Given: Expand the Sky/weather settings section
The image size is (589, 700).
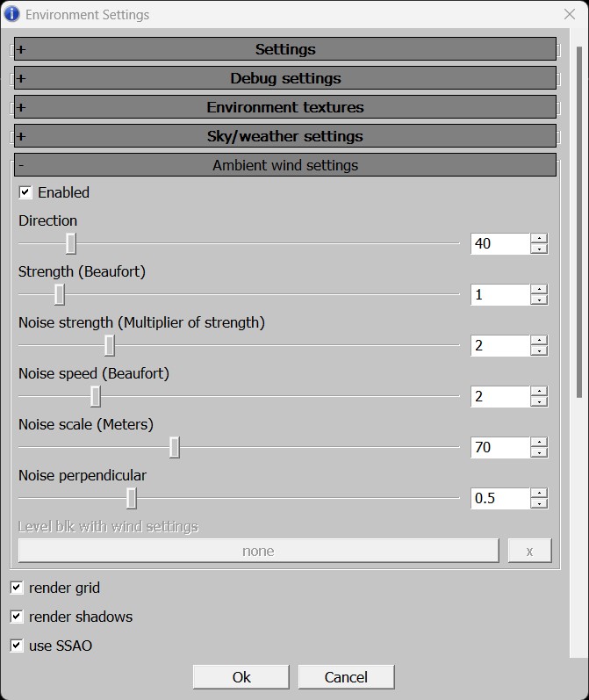Looking at the screenshot, I should (285, 136).
